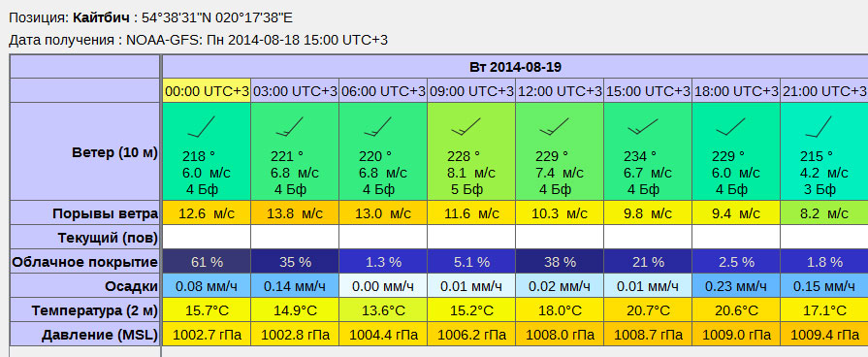The height and width of the screenshot is (357, 868).
Task: Click the 61 % cloud cover cell
Action: coord(207,262)
